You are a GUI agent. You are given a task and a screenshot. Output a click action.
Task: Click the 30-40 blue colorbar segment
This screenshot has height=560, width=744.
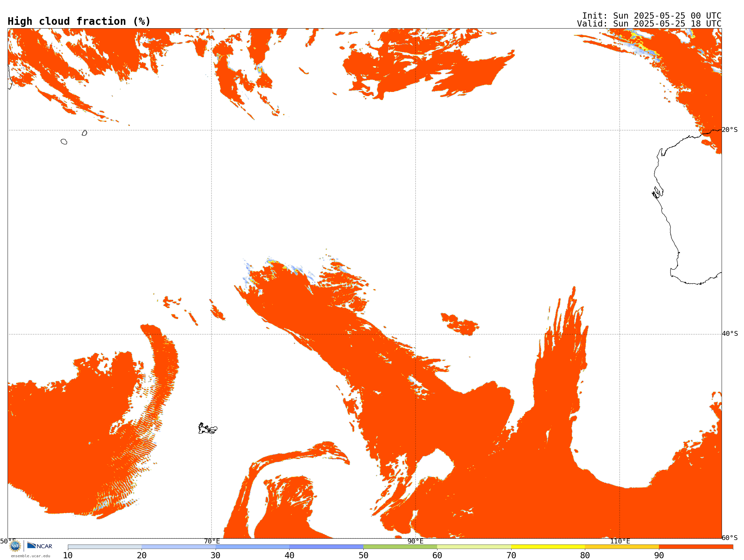pyautogui.click(x=252, y=547)
